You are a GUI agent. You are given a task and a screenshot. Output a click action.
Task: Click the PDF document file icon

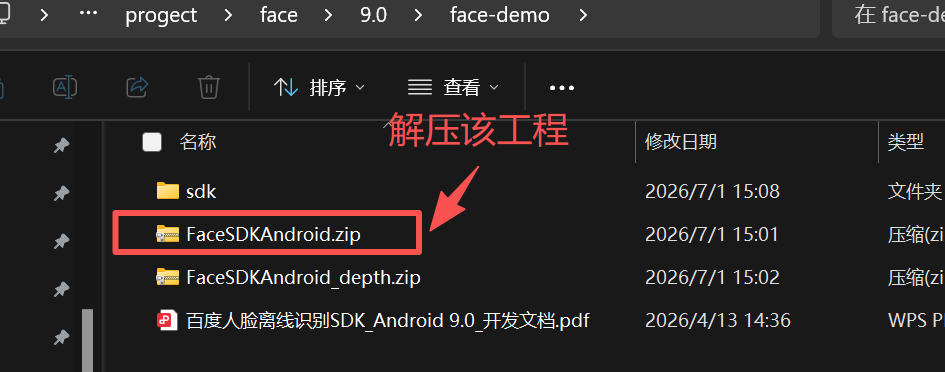pos(168,320)
